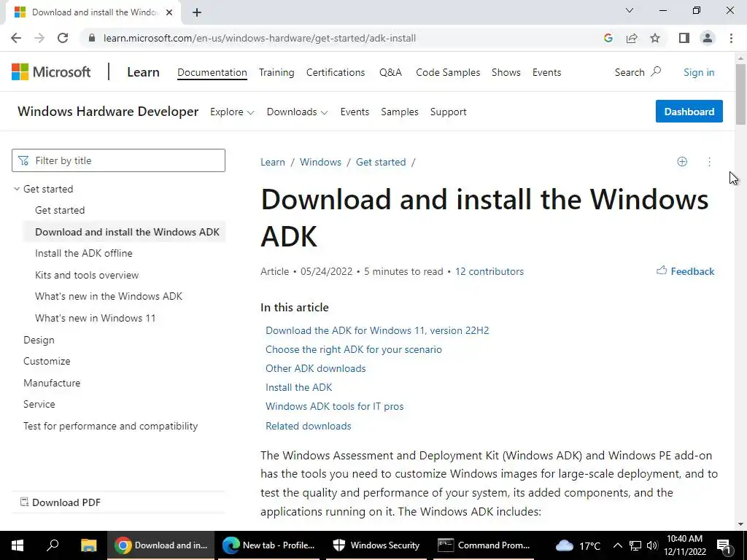View site info via the address bar padlock
The height and width of the screenshot is (560, 747).
pyautogui.click(x=92, y=38)
